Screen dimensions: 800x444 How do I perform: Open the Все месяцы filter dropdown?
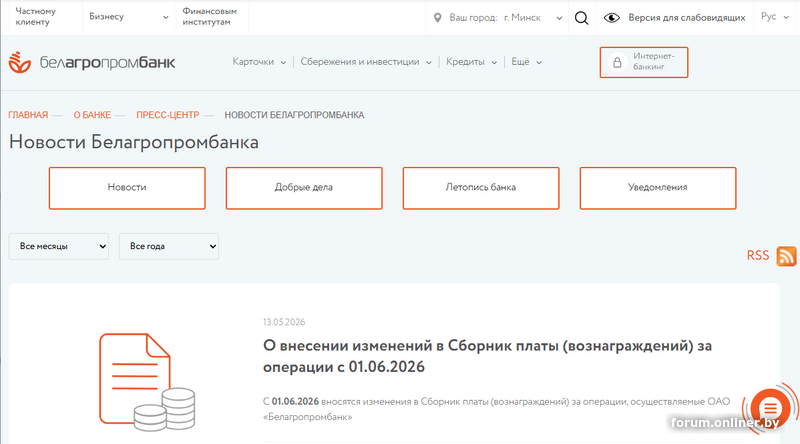(x=59, y=246)
